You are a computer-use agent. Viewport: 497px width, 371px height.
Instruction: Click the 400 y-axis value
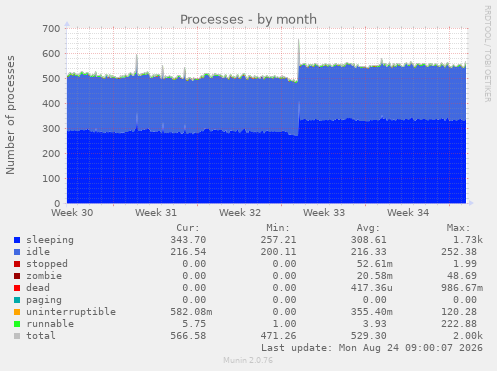(51, 104)
